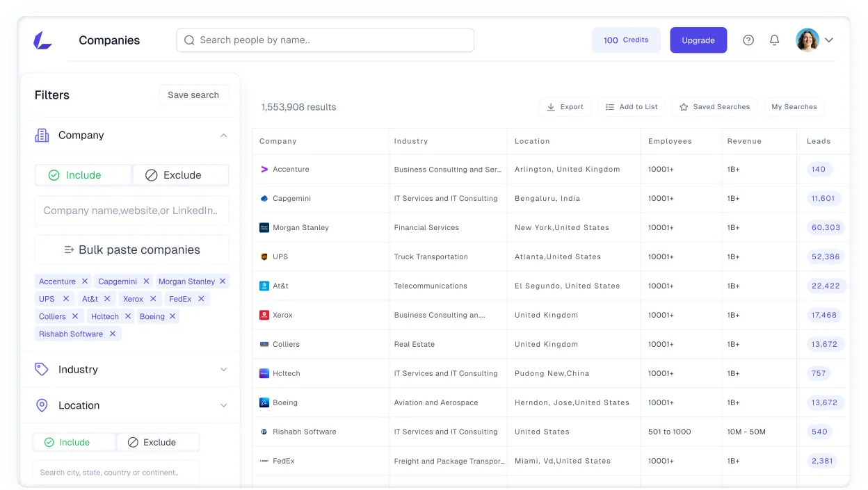Screen dimensions: 868x490
Task: Click the Add to List button
Action: [x=632, y=107]
